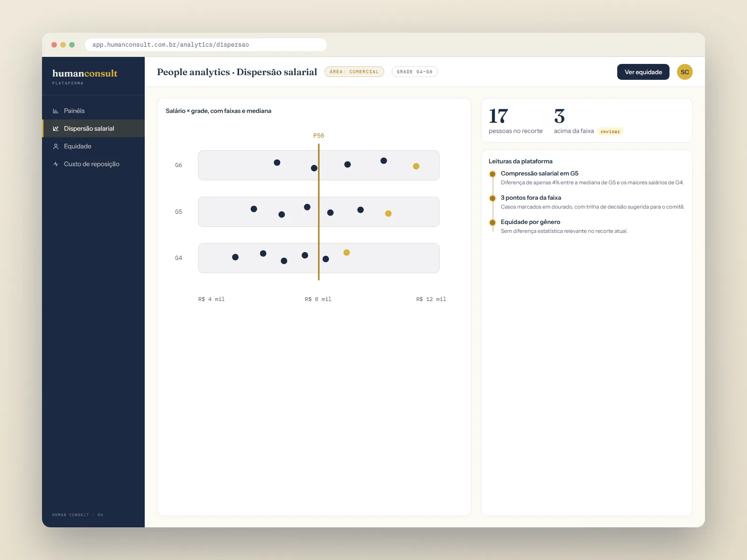
Task: Click the Custo de reposição sparkle icon
Action: 56,164
